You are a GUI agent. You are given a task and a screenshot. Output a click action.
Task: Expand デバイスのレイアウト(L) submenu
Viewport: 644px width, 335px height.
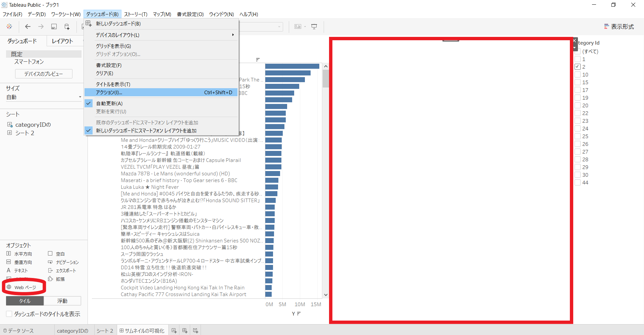(x=161, y=35)
